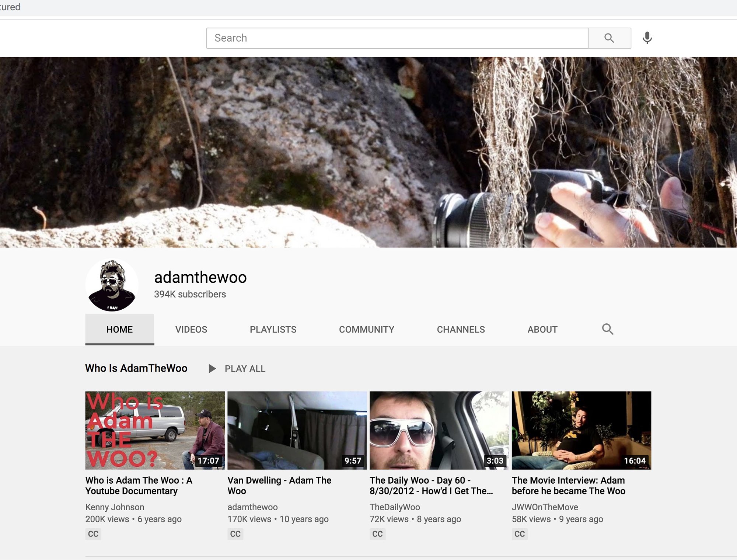The height and width of the screenshot is (560, 737).
Task: Play the 17:07 'Who is Adam THE WOO?' thumbnail
Action: click(x=155, y=430)
